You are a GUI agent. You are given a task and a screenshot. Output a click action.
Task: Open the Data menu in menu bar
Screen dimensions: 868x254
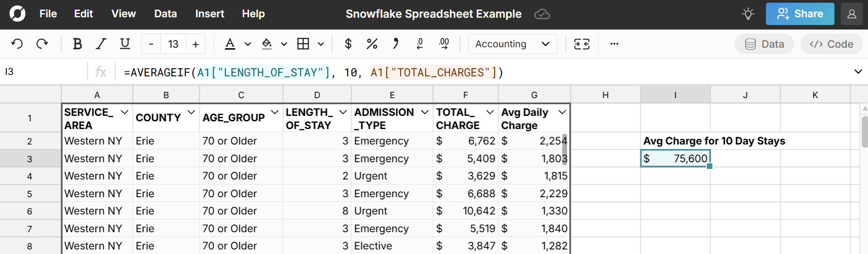point(166,14)
